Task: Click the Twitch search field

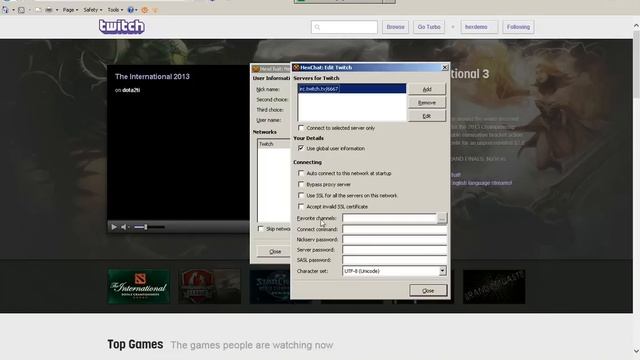Action: point(344,27)
